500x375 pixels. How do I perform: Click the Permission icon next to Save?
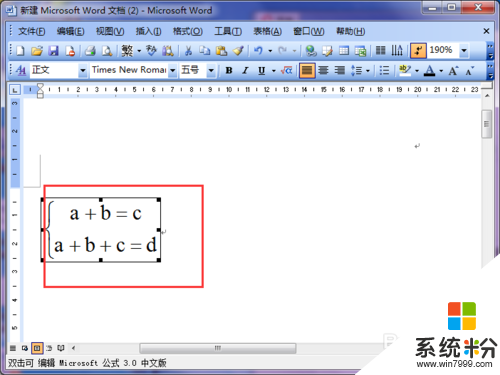(70, 51)
